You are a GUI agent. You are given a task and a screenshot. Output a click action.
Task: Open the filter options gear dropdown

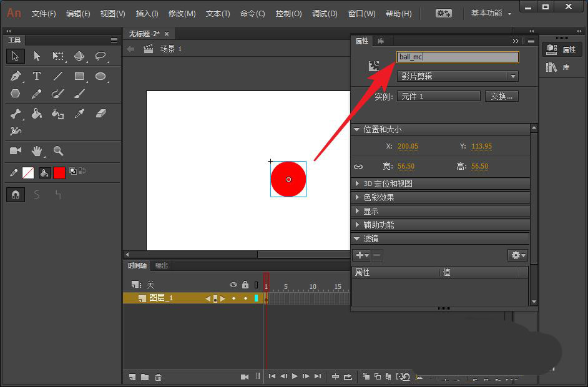(x=517, y=255)
